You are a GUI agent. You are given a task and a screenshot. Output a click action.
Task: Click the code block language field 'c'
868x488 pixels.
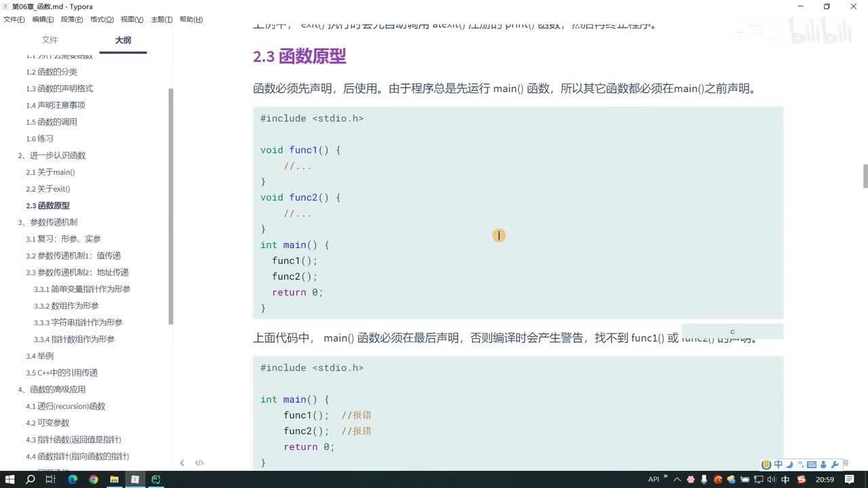732,331
